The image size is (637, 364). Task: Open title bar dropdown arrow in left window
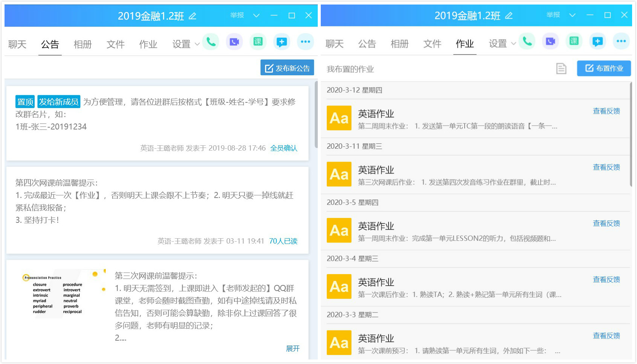point(256,15)
